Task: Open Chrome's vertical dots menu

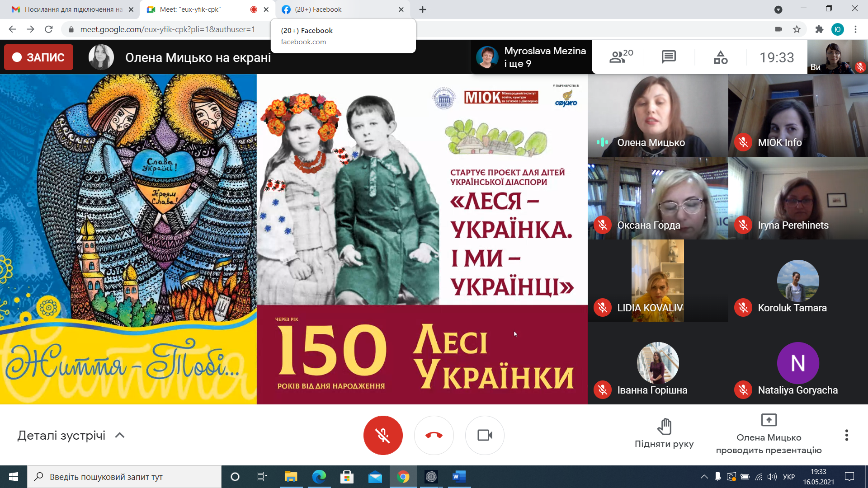Action: tap(855, 29)
